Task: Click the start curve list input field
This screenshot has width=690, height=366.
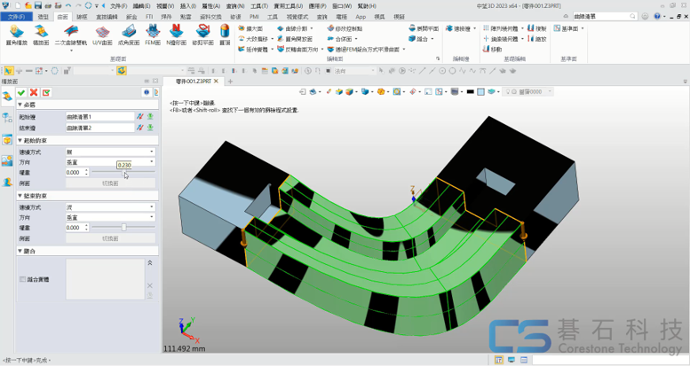Action: click(x=100, y=117)
